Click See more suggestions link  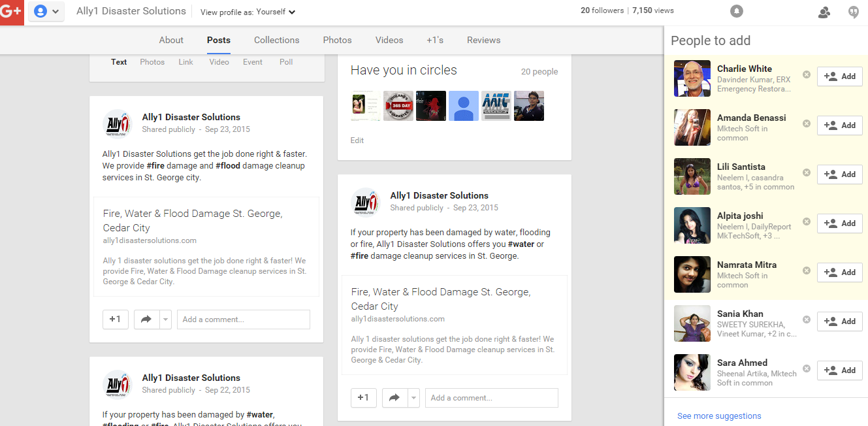tap(719, 416)
